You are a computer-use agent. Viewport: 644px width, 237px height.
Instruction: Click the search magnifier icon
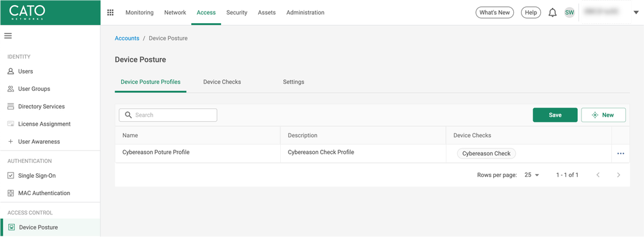[128, 115]
